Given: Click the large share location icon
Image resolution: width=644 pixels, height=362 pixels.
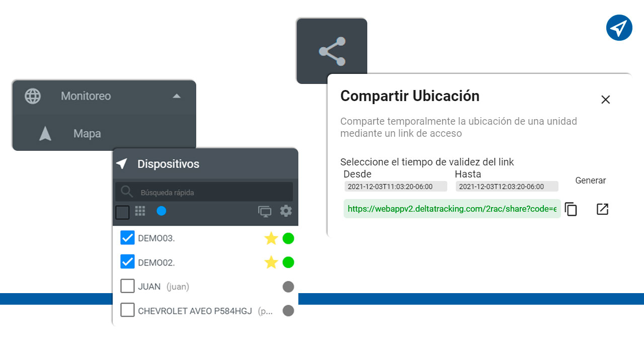Looking at the screenshot, I should click(332, 51).
